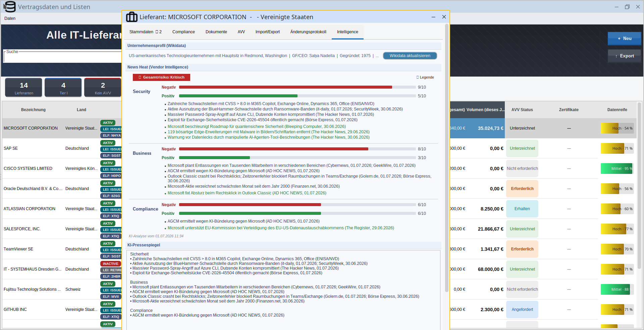Select the Intelligence tab
This screenshot has width=644, height=330.
coord(347,32)
